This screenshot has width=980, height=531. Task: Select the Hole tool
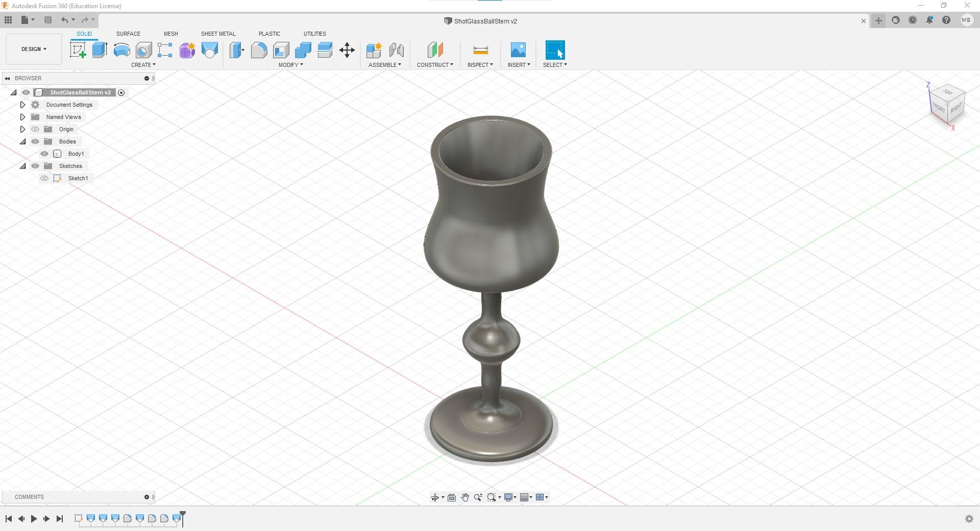click(x=143, y=50)
